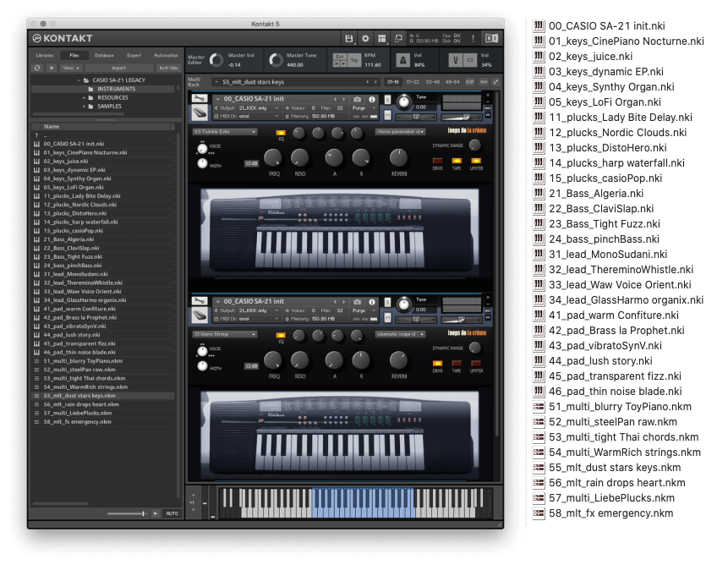Image resolution: width=728 pixels, height=565 pixels.
Task: Click the master transport play button
Action: click(x=343, y=64)
